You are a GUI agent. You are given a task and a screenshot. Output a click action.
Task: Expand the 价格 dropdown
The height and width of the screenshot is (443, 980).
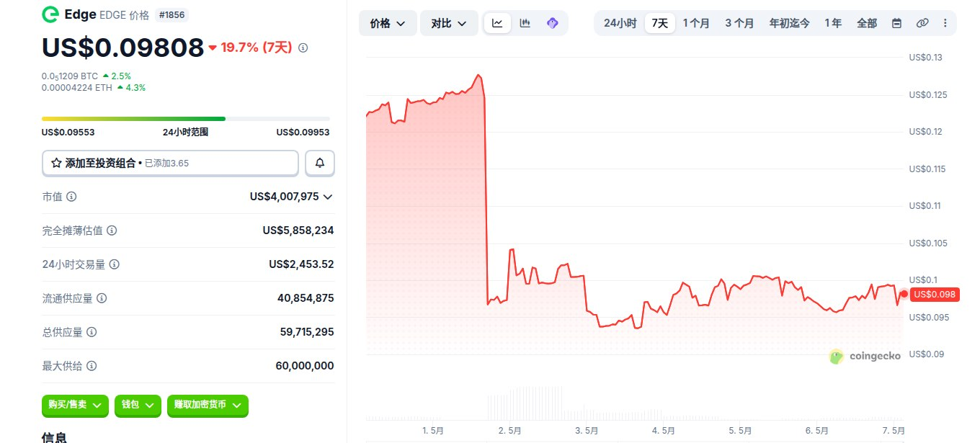pyautogui.click(x=388, y=23)
